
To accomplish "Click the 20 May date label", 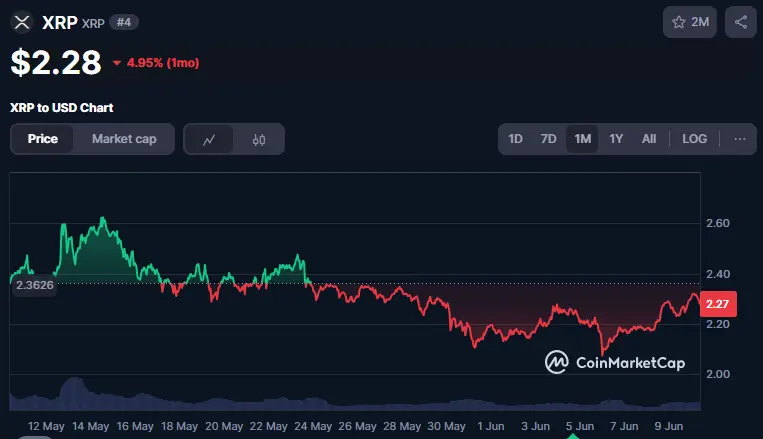I will coord(224,426).
